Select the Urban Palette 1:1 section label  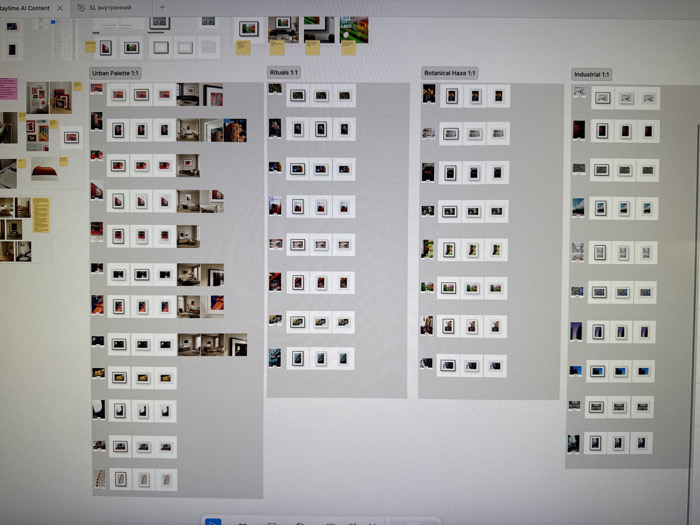click(x=115, y=73)
